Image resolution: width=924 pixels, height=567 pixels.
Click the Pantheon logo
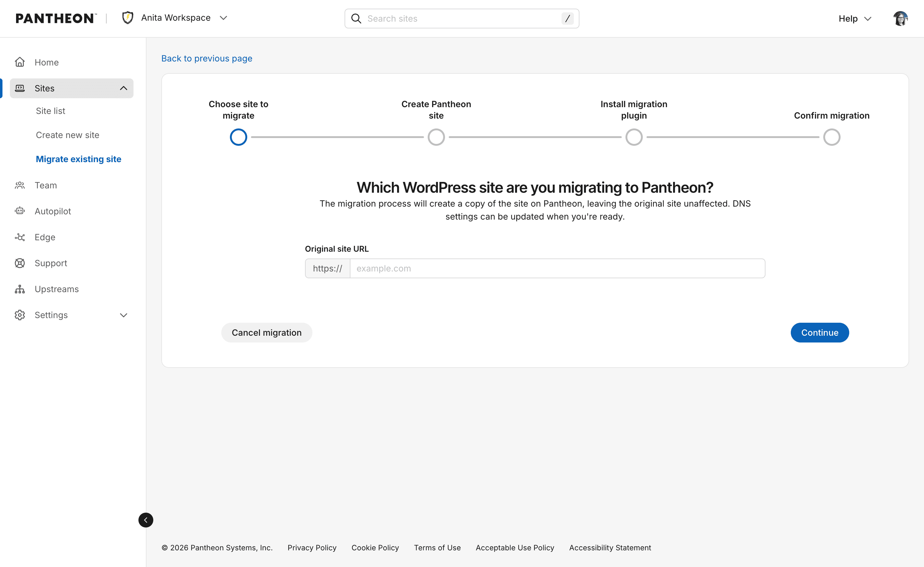click(x=56, y=18)
